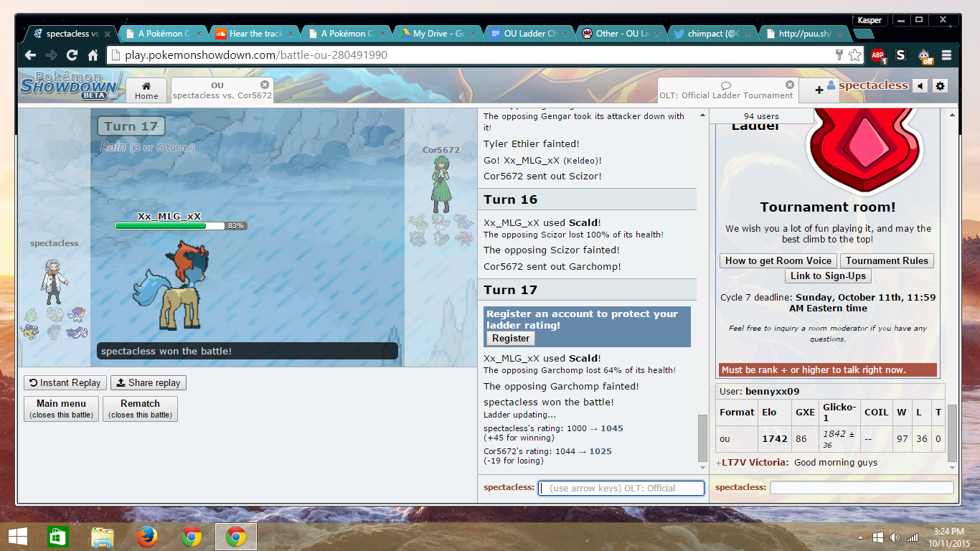The width and height of the screenshot is (980, 551).
Task: Click the LT7V Victoria username in chat
Action: [755, 463]
